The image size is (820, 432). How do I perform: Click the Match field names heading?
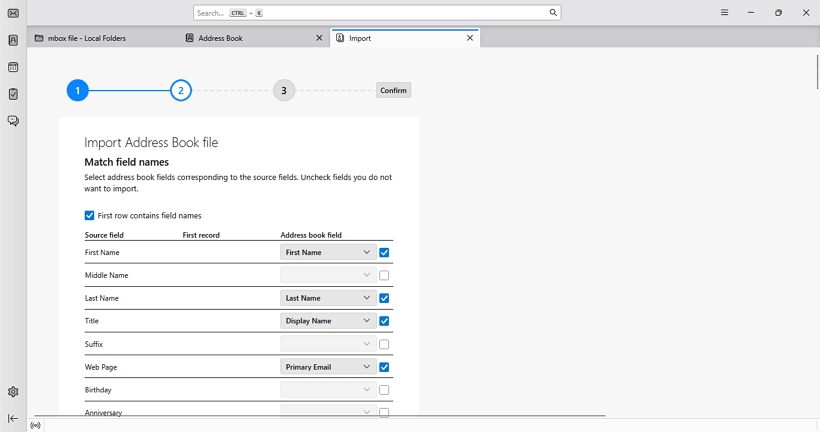pos(127,162)
